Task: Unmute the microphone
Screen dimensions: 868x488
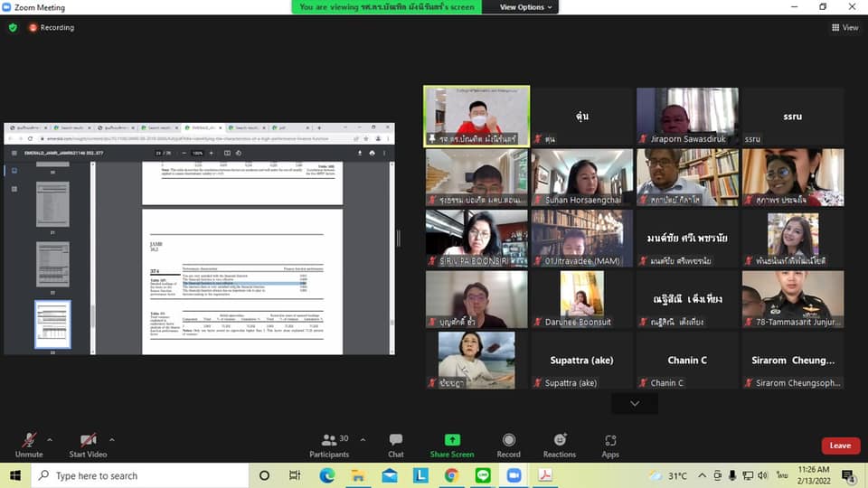Action: [x=29, y=445]
